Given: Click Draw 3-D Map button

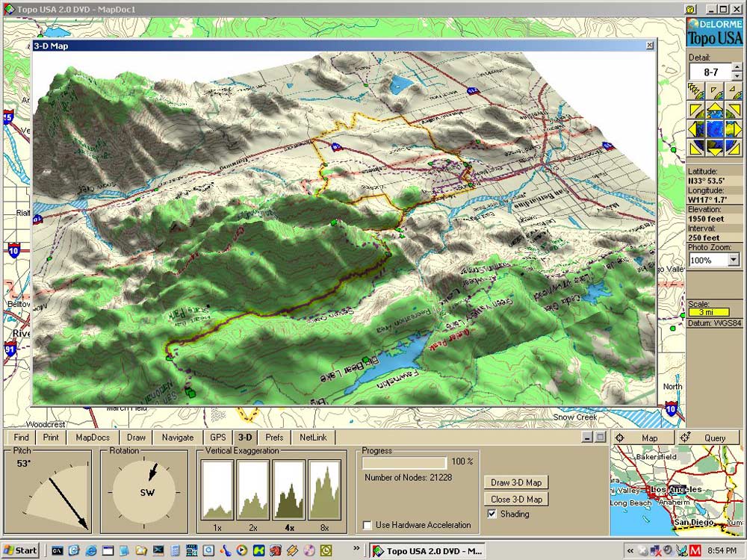Looking at the screenshot, I should (515, 482).
